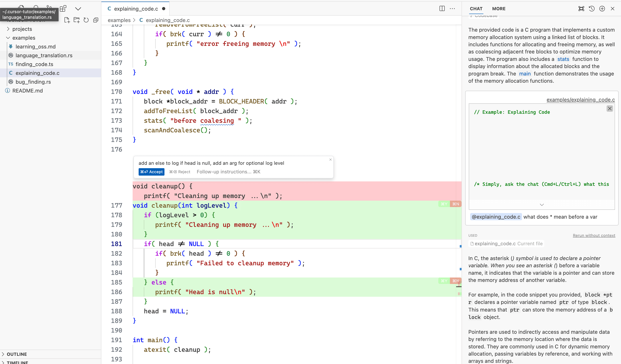Click the new chat plus icon
Image resolution: width=621 pixels, height=364 pixels.
[602, 9]
